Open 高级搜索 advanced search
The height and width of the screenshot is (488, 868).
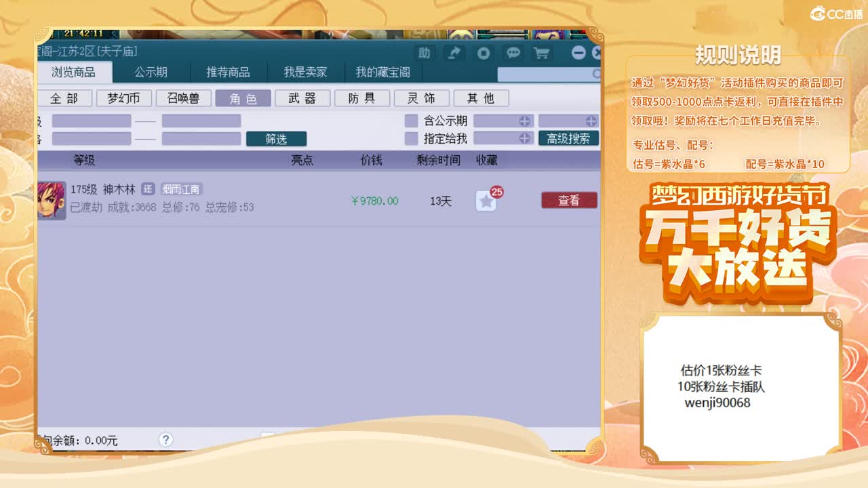pos(568,138)
